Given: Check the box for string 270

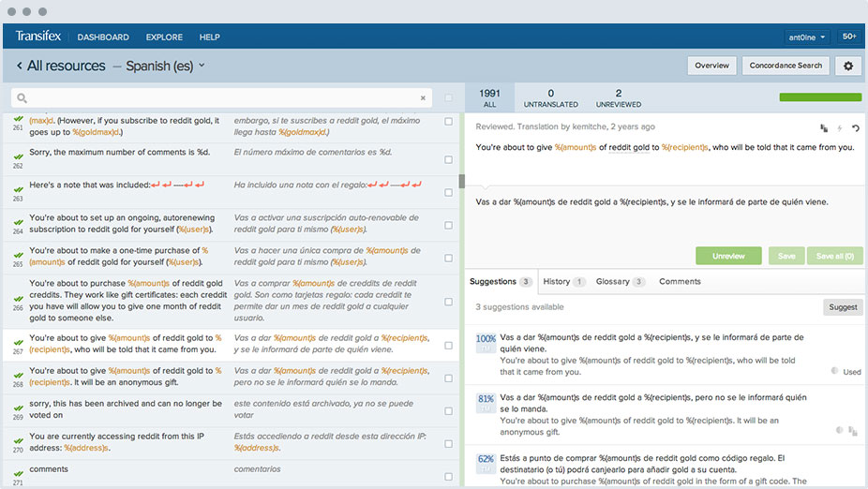Looking at the screenshot, I should 448,444.
